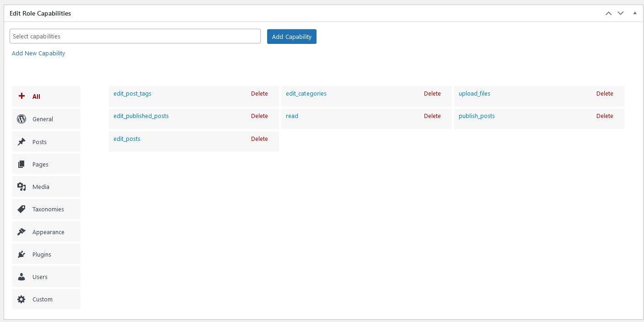Show the All capabilities group
Image resolution: width=644 pixels, height=322 pixels.
[x=46, y=96]
